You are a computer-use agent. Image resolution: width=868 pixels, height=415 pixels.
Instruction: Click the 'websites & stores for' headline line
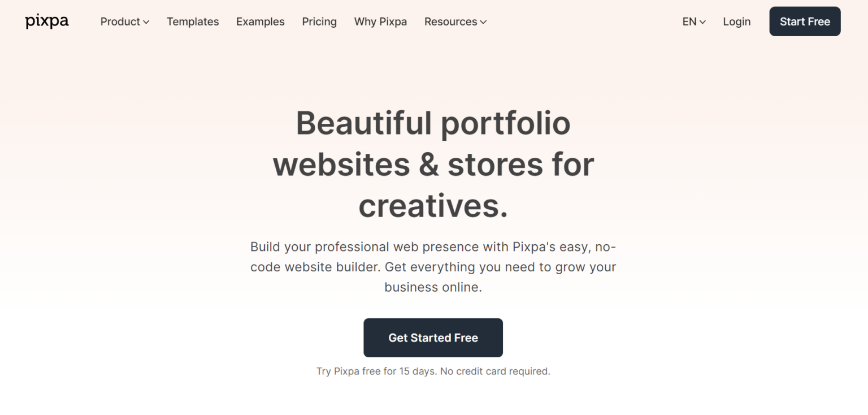click(433, 164)
